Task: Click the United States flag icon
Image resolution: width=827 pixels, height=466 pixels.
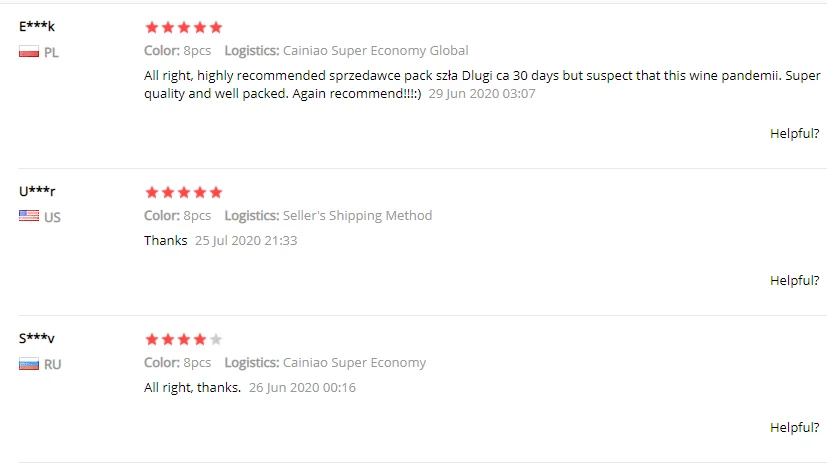Action: pos(29,216)
